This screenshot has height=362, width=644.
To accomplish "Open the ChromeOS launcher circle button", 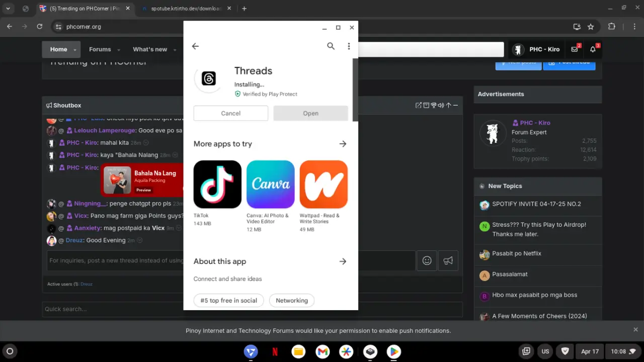I will [x=10, y=351].
